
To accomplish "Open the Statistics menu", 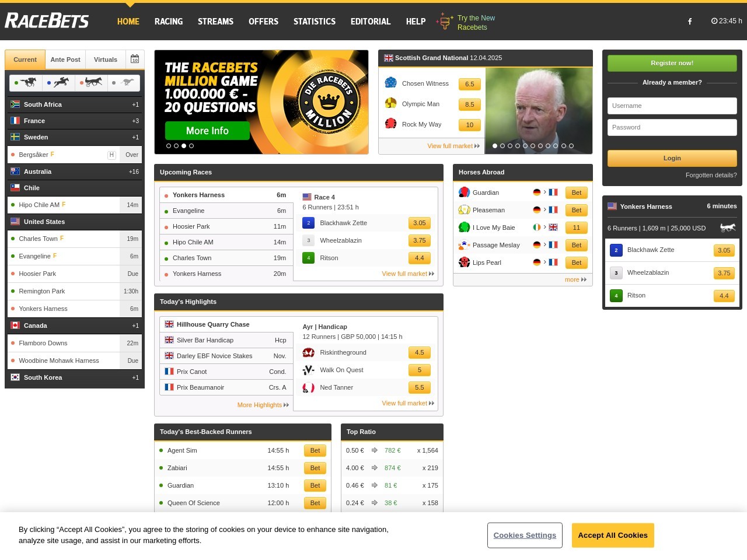I will pyautogui.click(x=315, y=22).
